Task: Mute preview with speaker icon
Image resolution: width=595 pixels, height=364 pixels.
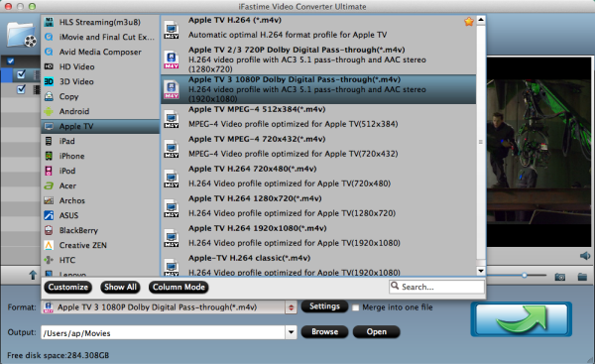Action: (585, 256)
